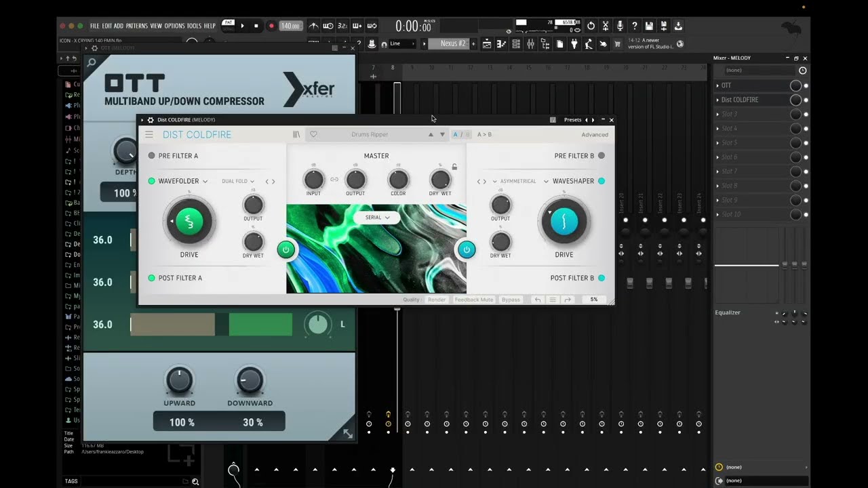This screenshot has height=488, width=868.
Task: Click the green Drive A knob
Action: click(189, 221)
